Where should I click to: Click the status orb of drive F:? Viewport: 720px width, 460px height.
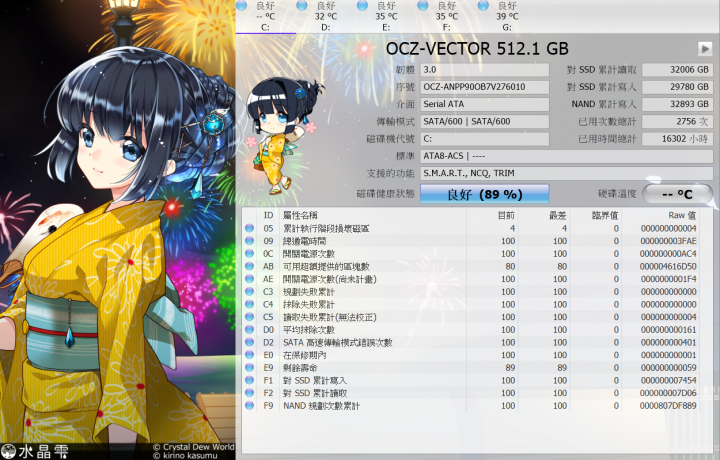(x=423, y=6)
